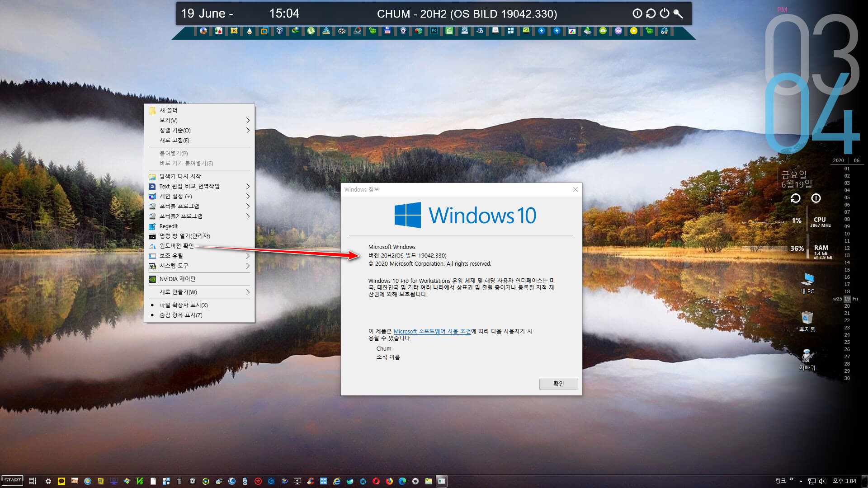Click the restart arrows icon in top bar

tap(651, 14)
